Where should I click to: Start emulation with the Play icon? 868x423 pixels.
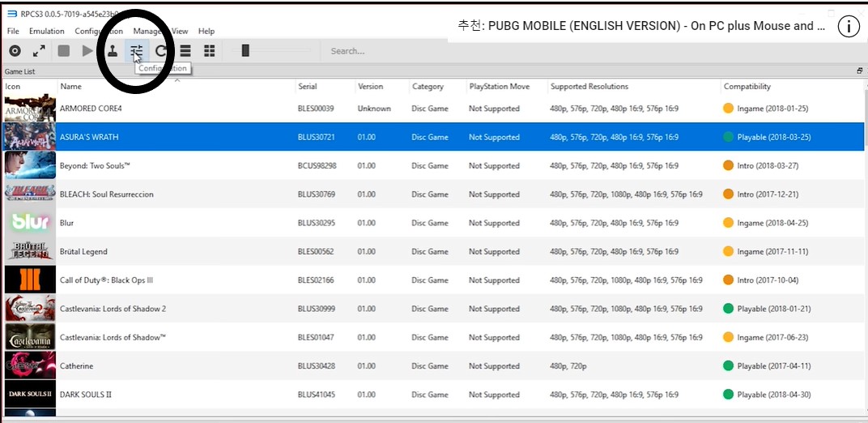coord(87,51)
